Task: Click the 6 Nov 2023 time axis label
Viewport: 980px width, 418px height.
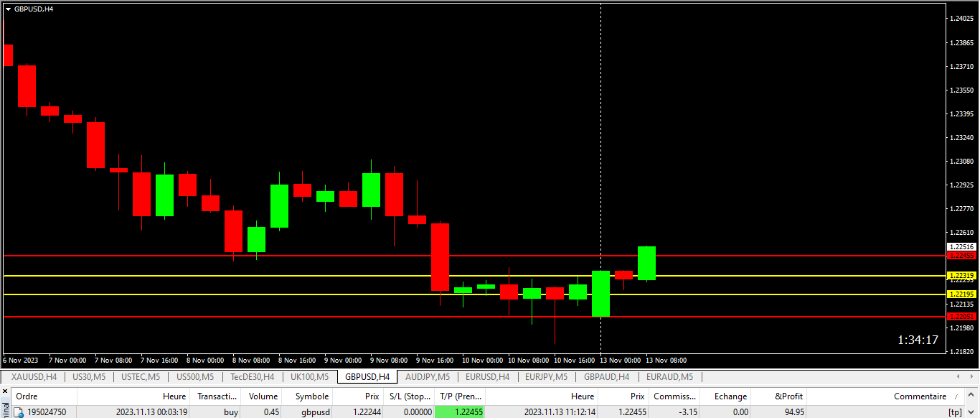Action: [21, 360]
